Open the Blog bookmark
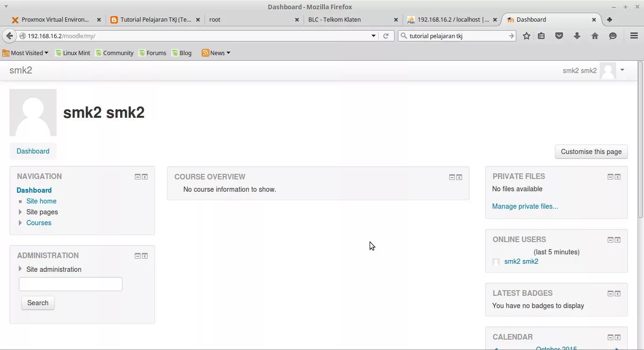The height and width of the screenshot is (350, 644). (x=182, y=53)
